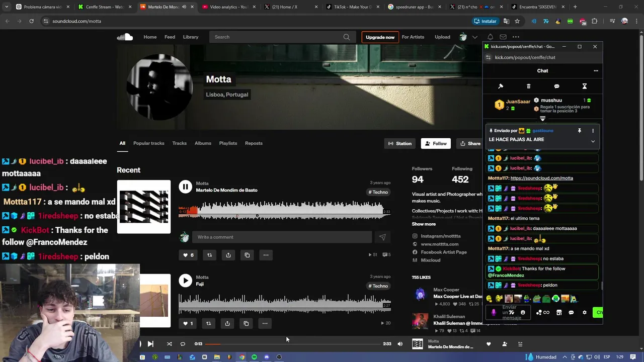Click the Upgrade now button
The height and width of the screenshot is (362, 644).
click(380, 37)
